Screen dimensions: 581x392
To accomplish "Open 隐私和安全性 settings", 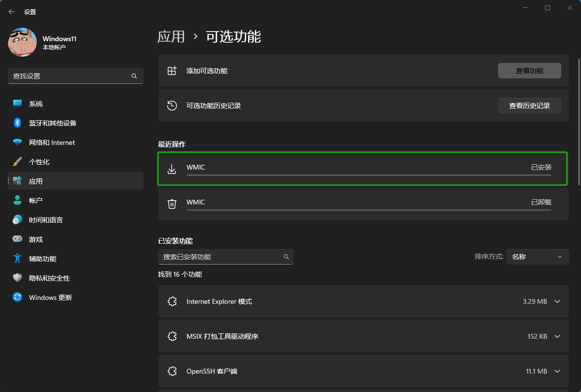I will 49,278.
